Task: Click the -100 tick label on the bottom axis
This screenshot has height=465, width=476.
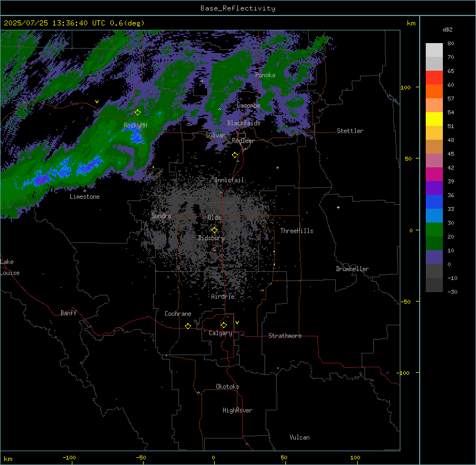Action: pyautogui.click(x=70, y=457)
